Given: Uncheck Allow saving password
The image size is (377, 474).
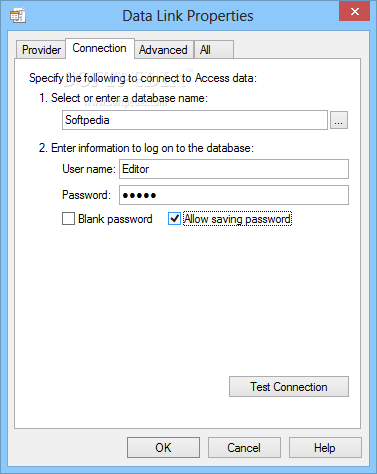Looking at the screenshot, I should pyautogui.click(x=174, y=219).
